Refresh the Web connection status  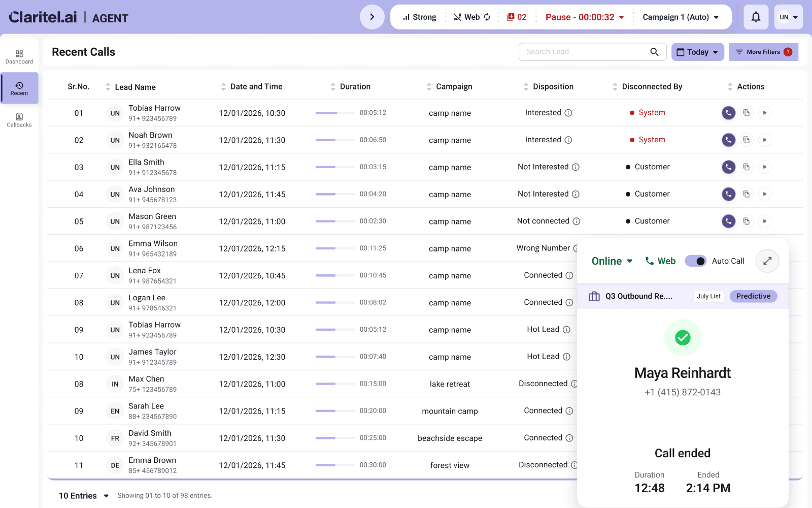pos(487,17)
